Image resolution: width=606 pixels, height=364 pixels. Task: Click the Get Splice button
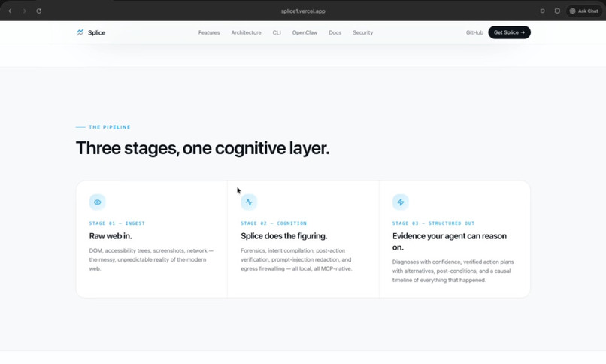coord(509,32)
